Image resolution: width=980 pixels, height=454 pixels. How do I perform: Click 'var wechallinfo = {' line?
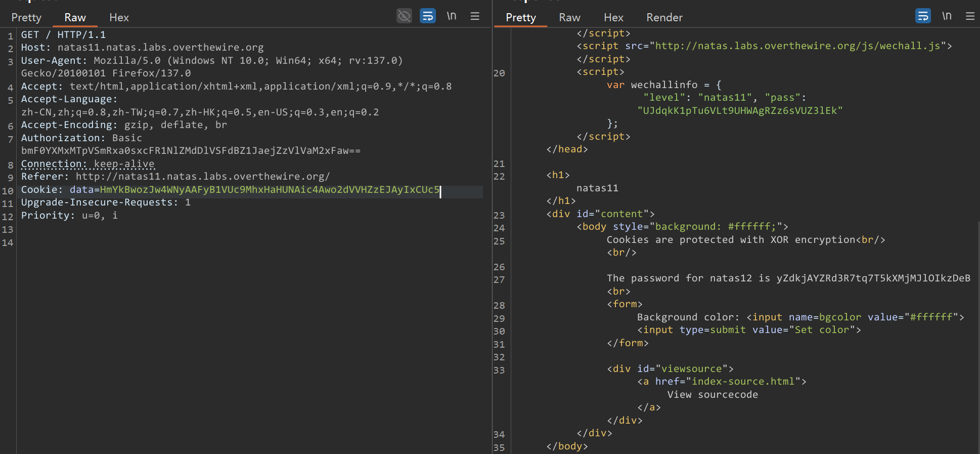664,85
